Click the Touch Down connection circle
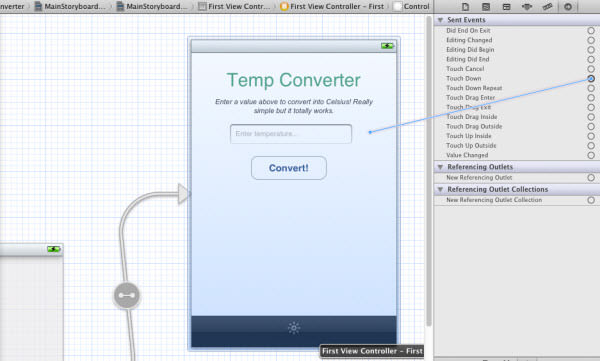 pyautogui.click(x=591, y=78)
